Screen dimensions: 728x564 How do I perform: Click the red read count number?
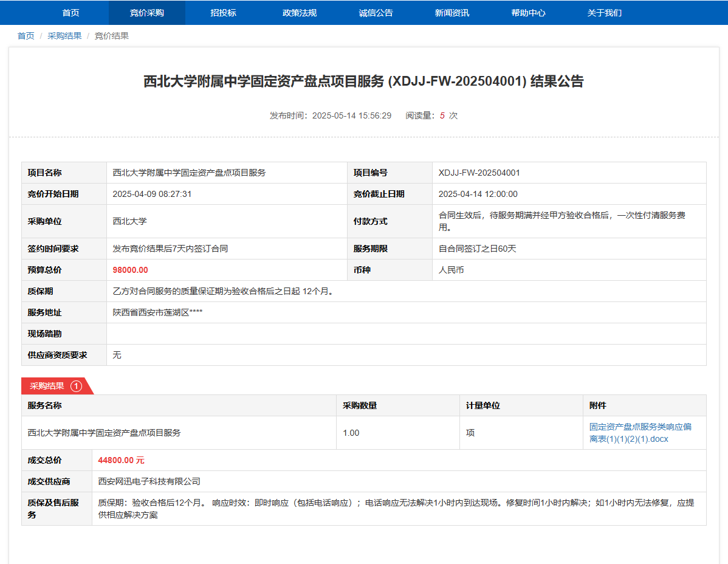coord(442,115)
